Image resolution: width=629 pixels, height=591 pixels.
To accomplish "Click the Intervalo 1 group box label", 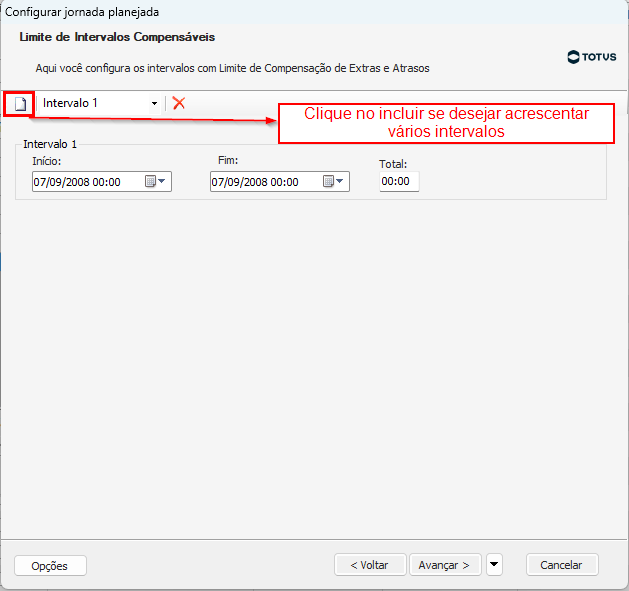I will coord(50,144).
